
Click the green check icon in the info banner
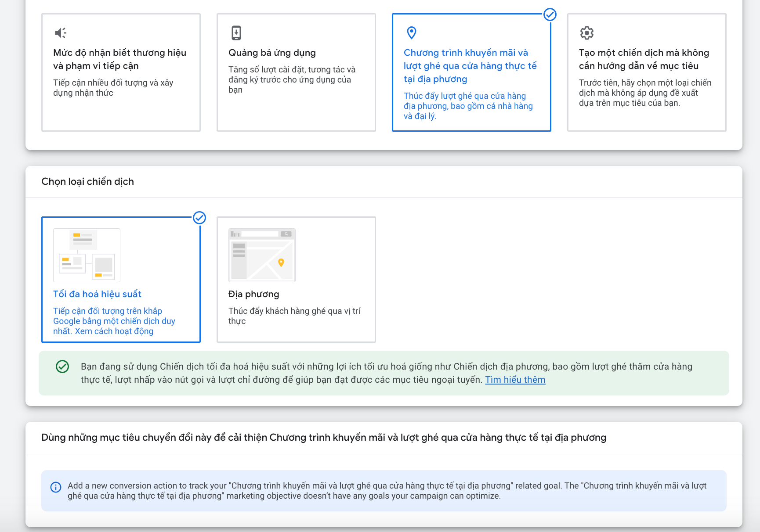pos(62,367)
